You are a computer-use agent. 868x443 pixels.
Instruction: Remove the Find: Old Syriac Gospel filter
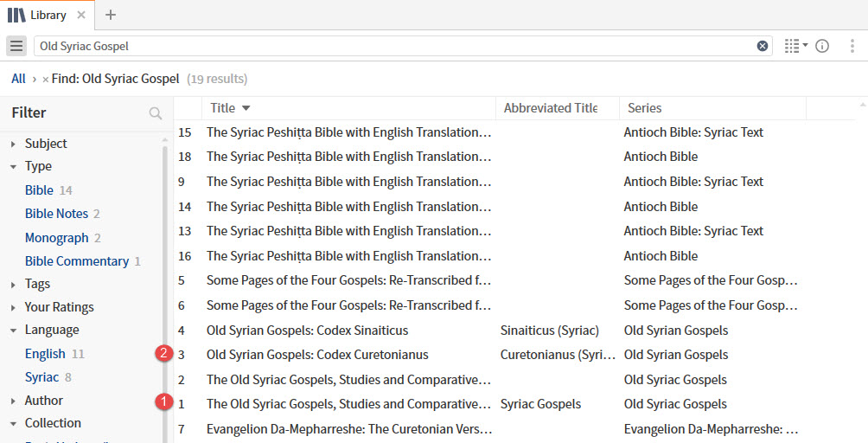click(x=46, y=80)
